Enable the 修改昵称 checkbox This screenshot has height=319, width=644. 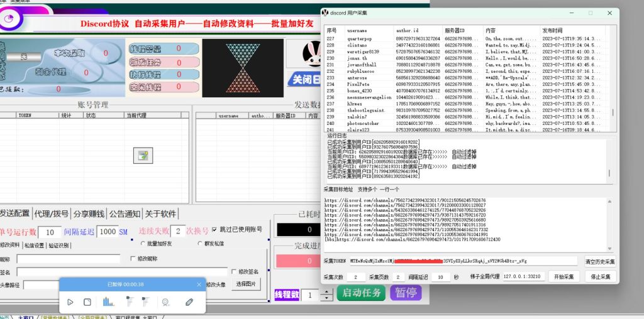point(132,258)
